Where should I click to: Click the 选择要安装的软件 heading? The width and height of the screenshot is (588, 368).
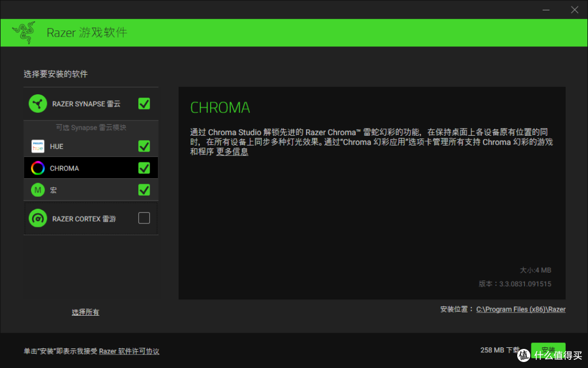(56, 74)
